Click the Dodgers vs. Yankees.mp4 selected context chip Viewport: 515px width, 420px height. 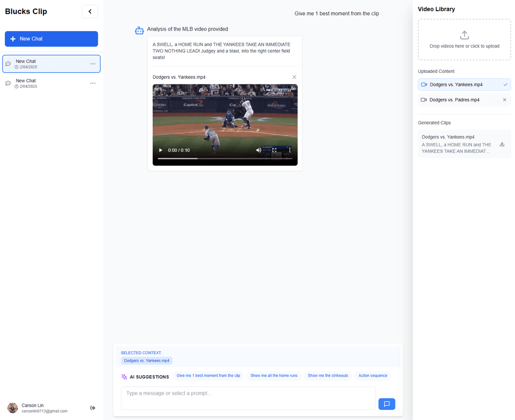click(146, 360)
